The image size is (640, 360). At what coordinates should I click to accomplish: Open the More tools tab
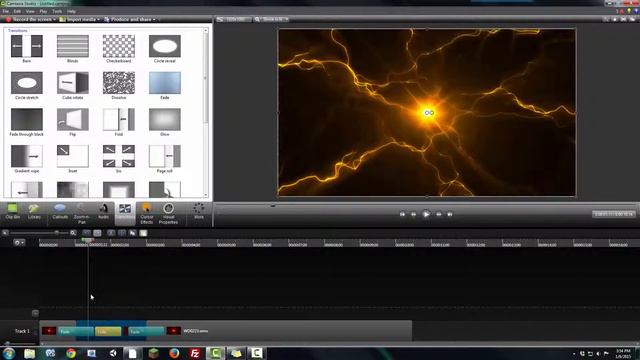tap(199, 212)
